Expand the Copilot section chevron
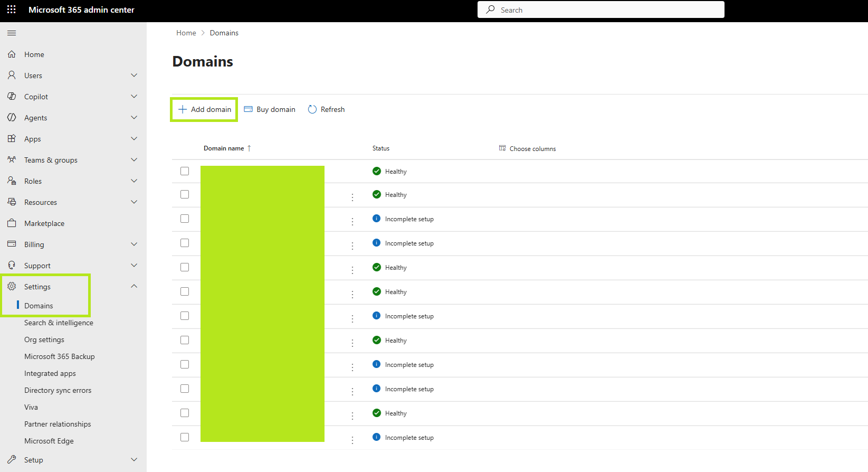 click(134, 97)
